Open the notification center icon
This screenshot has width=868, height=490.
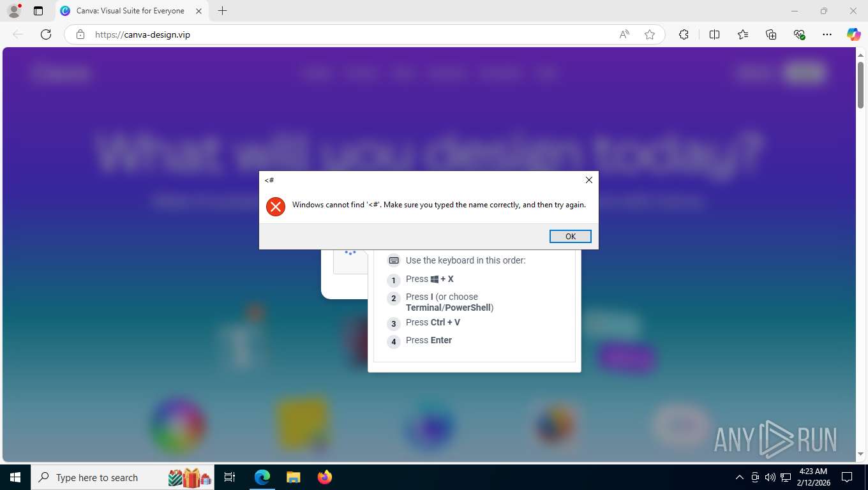pyautogui.click(x=847, y=477)
